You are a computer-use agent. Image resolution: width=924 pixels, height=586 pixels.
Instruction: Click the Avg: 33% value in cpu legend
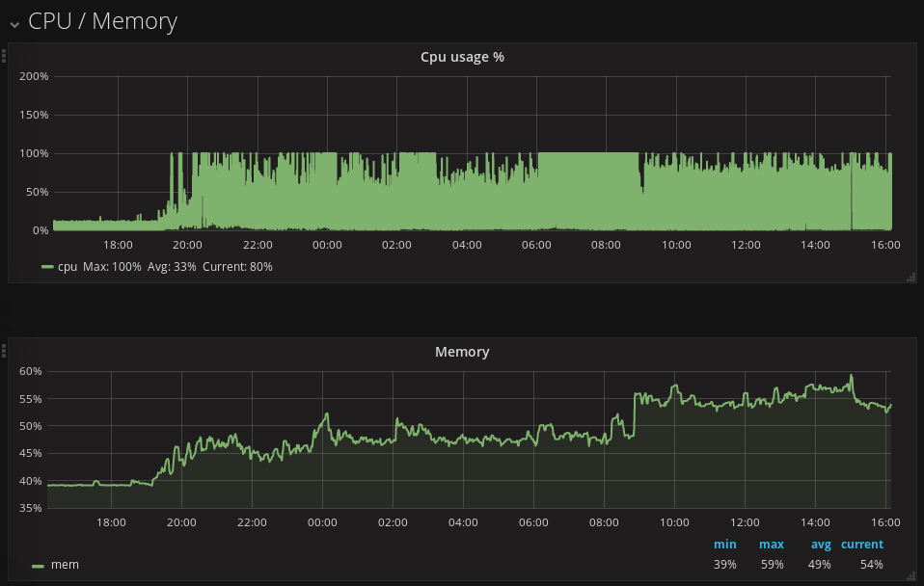pos(172,267)
